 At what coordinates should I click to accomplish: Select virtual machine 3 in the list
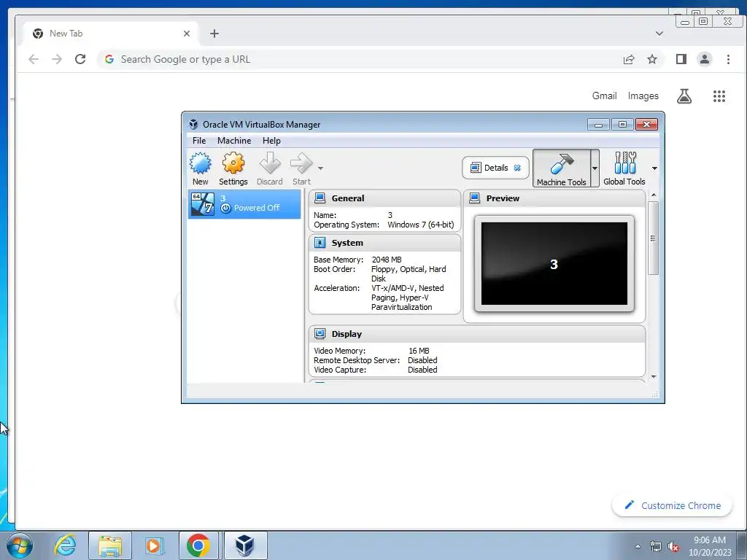[x=244, y=204]
